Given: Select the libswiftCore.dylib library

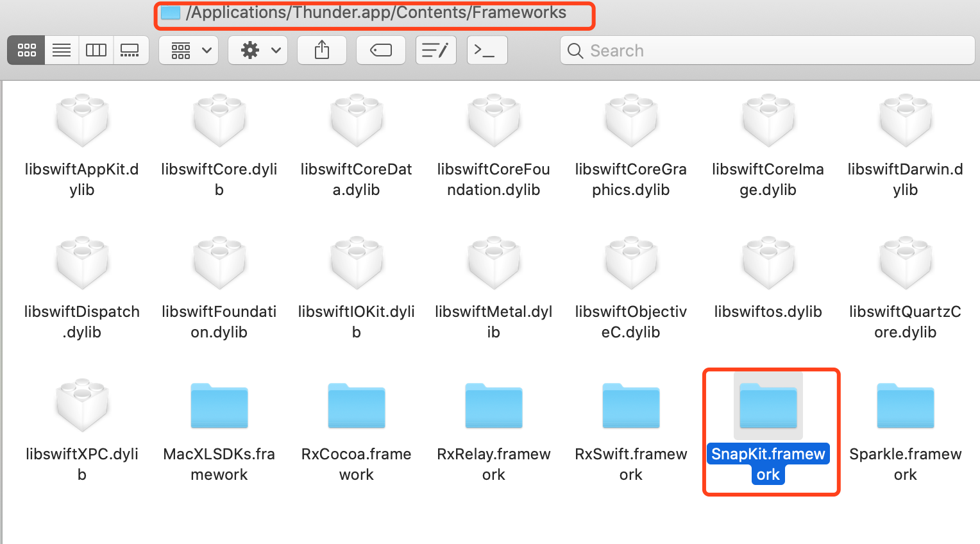Looking at the screenshot, I should click(x=219, y=121).
